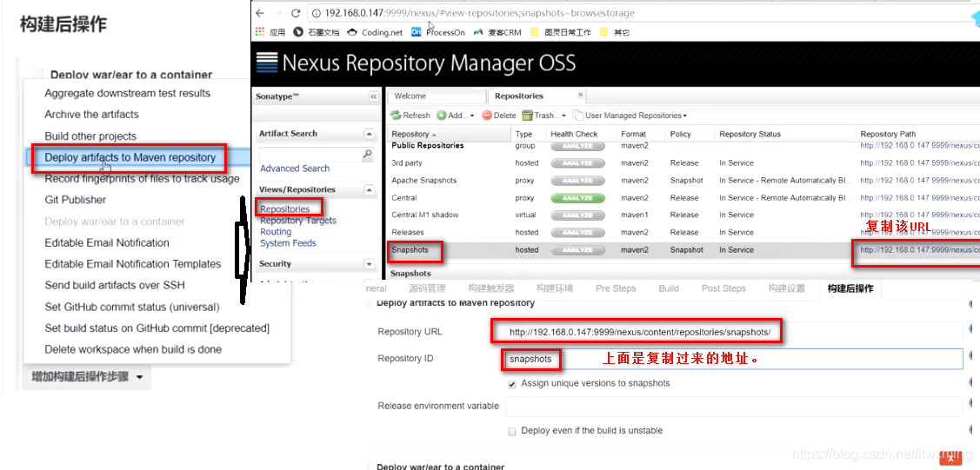The height and width of the screenshot is (470, 980).
Task: Toggle Assign unique versions to snapshots
Action: tap(512, 384)
